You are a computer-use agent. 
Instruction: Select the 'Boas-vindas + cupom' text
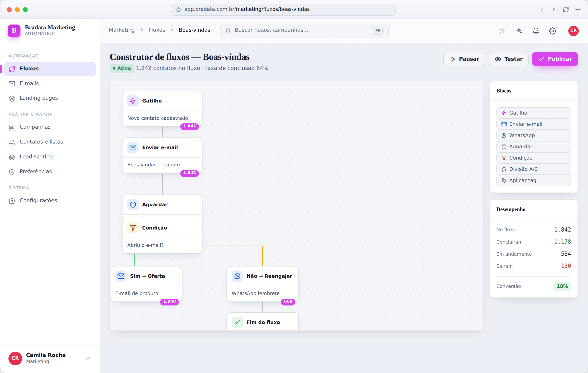click(x=153, y=165)
